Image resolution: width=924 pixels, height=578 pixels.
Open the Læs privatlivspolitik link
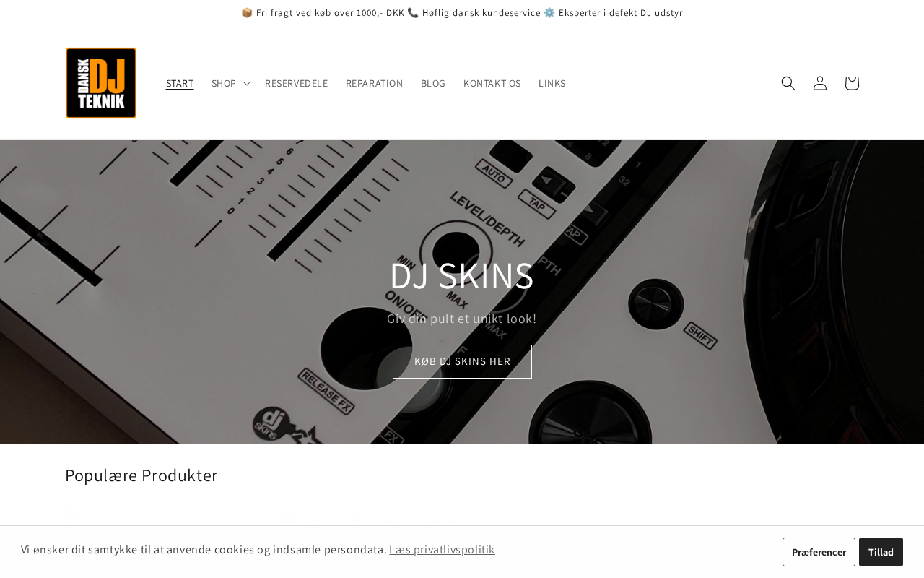(x=442, y=549)
